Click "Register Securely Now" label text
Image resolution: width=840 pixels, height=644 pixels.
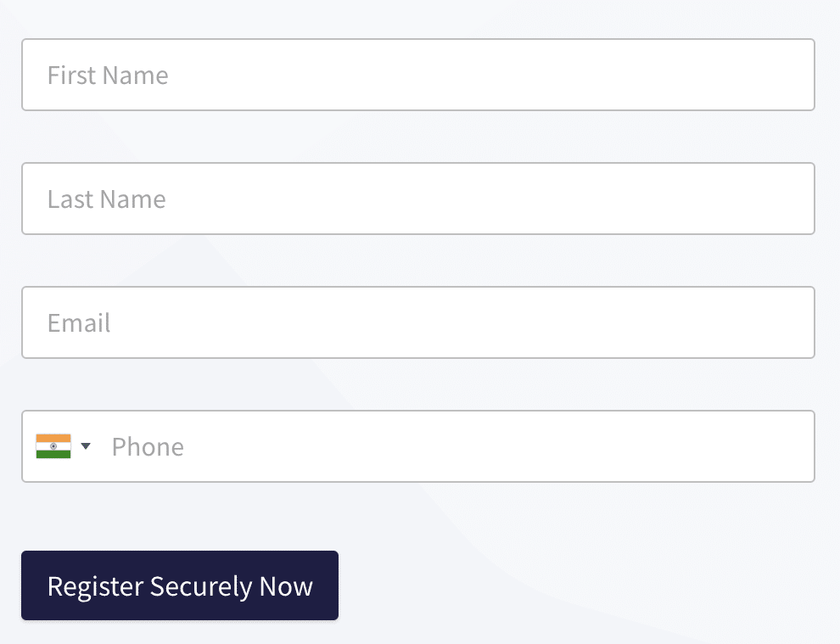click(180, 586)
